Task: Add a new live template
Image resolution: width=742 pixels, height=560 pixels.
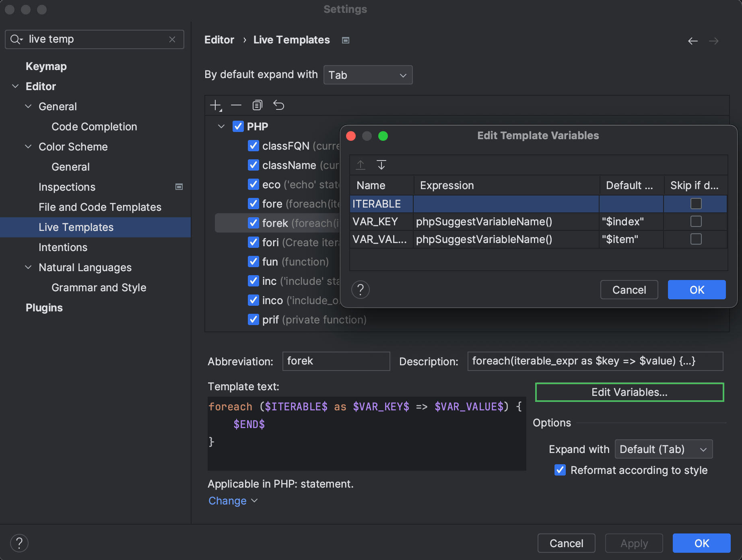Action: 215,105
